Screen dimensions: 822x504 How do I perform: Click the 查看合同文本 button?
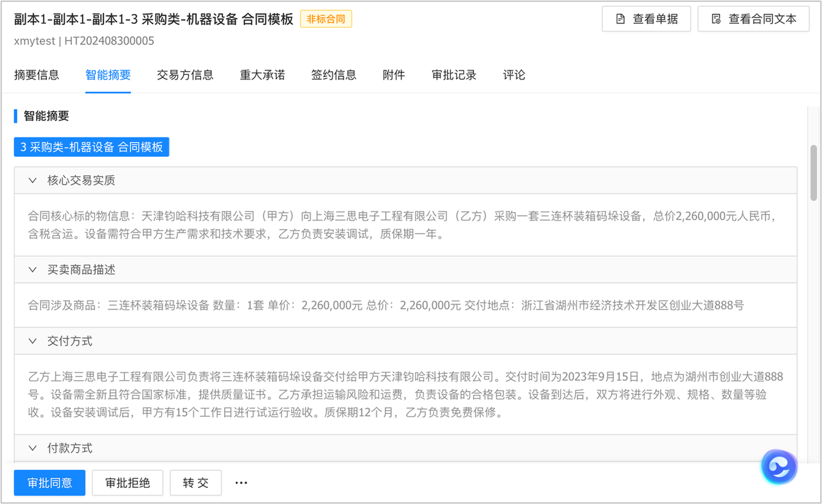click(x=753, y=19)
